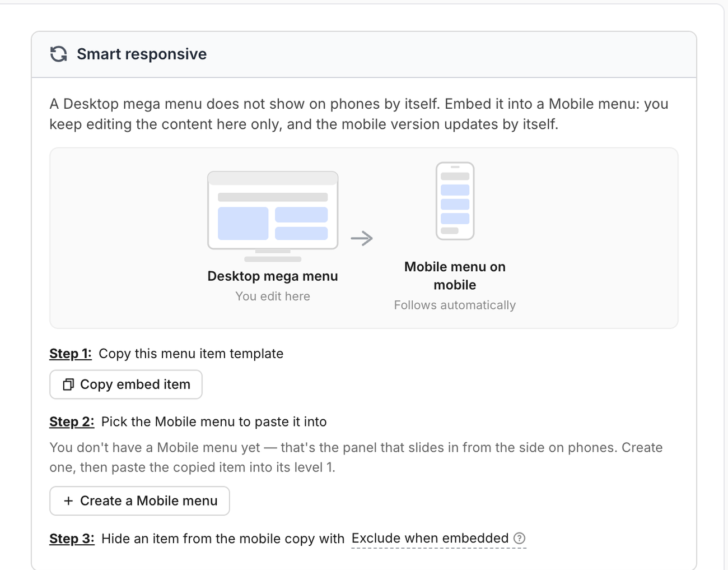Click the Pick the Mobile menu to paste text
This screenshot has height=570, width=728.
[x=214, y=421]
